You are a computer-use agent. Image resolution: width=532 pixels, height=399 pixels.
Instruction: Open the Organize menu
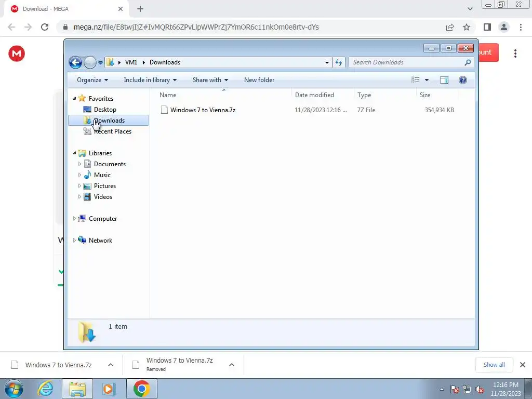92,80
